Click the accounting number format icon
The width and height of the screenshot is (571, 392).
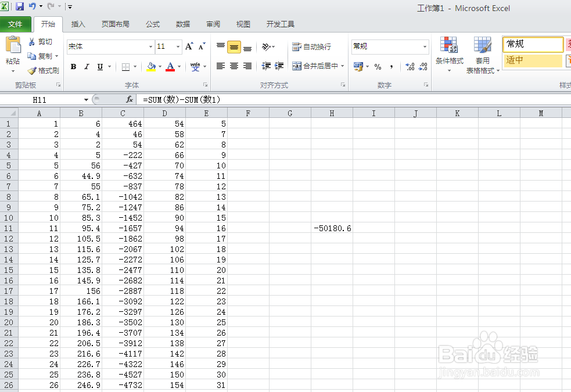click(x=358, y=67)
